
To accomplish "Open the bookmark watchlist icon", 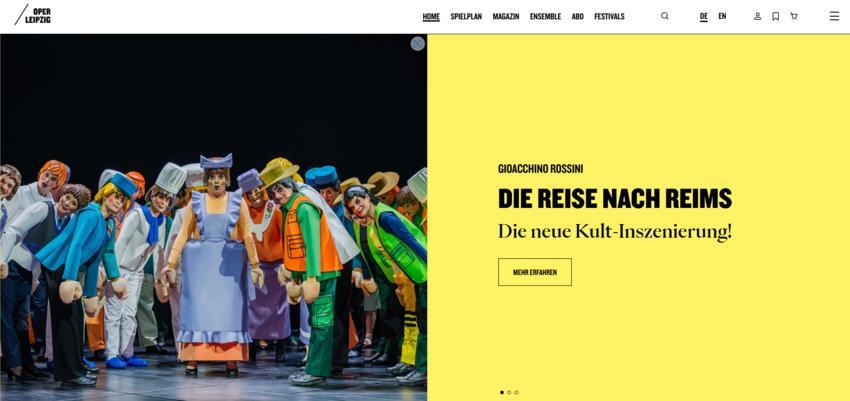I will 776,16.
